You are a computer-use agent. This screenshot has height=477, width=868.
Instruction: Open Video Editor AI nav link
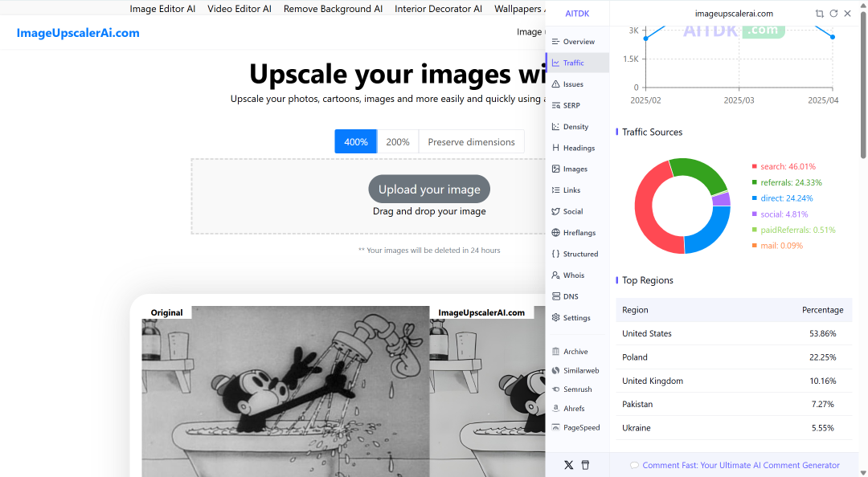coord(240,9)
